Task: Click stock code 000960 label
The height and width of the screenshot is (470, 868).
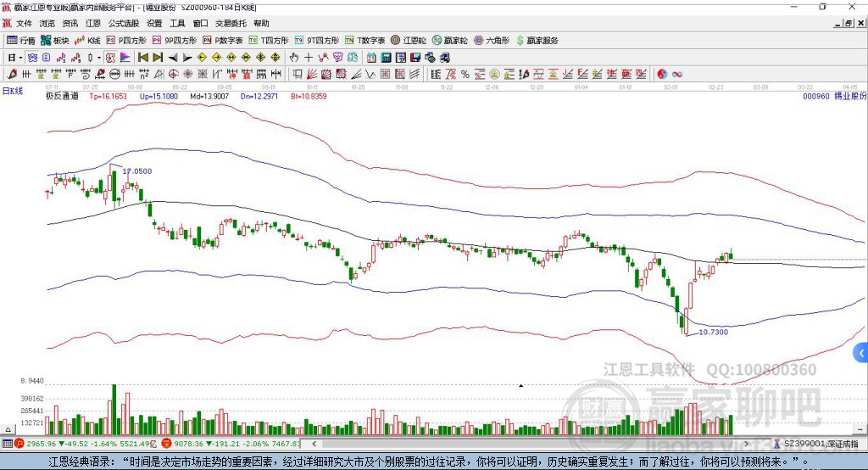Action: point(816,97)
